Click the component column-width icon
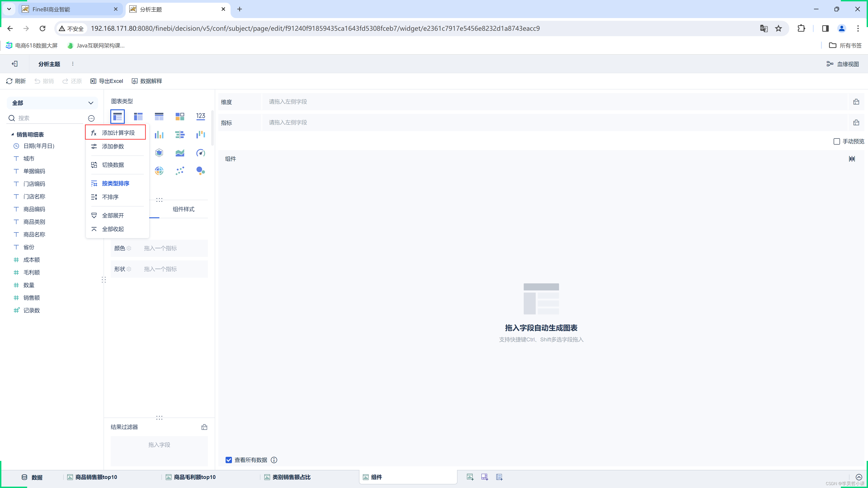This screenshot has width=868, height=488. (x=852, y=159)
